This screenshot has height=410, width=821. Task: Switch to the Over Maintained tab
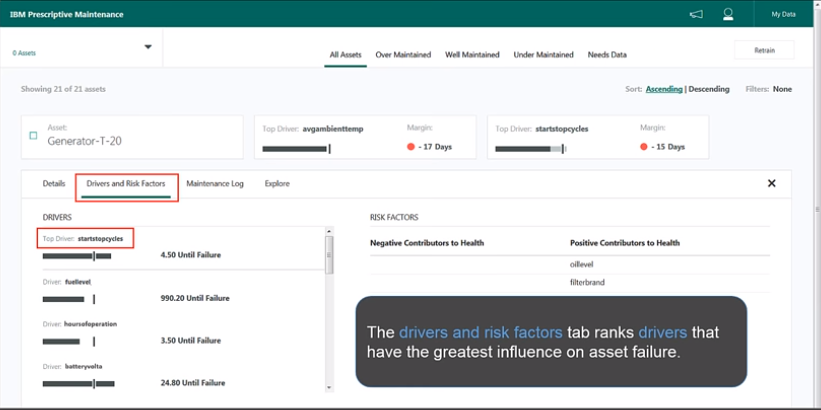403,55
